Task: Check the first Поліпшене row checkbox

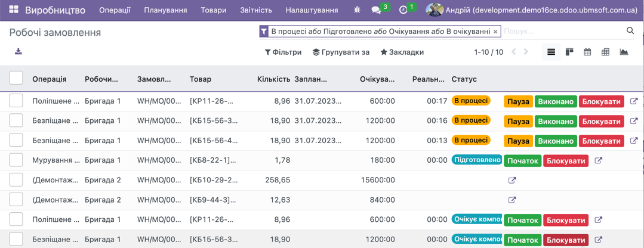Action: tap(16, 100)
